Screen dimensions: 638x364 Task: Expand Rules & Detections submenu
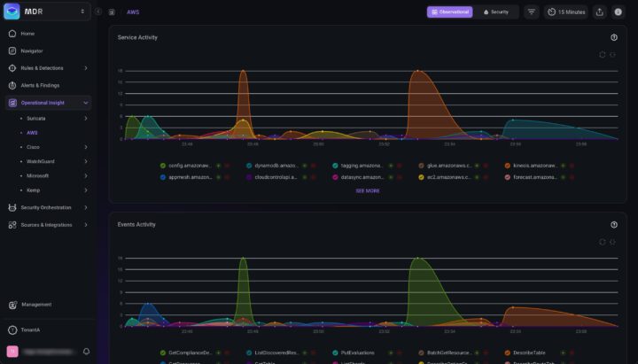pyautogui.click(x=86, y=68)
